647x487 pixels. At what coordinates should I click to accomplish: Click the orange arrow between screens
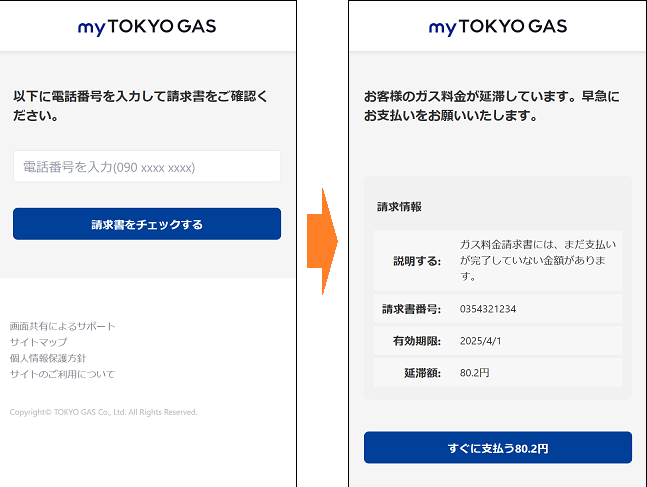tap(322, 241)
